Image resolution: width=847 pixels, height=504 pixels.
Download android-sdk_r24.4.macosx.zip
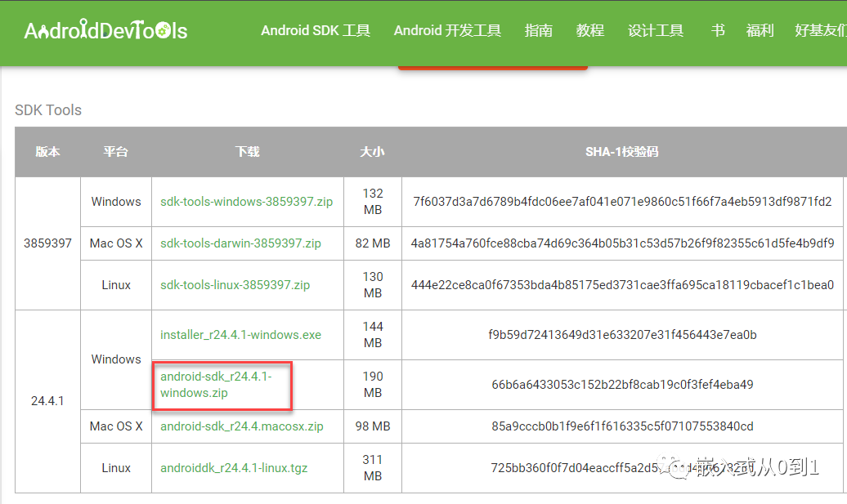241,426
